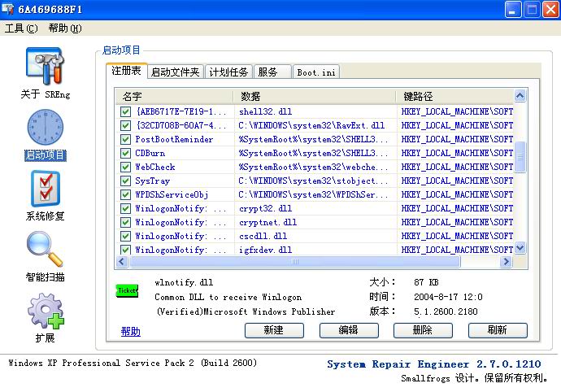Switch to the 服务 tab

tap(272, 72)
